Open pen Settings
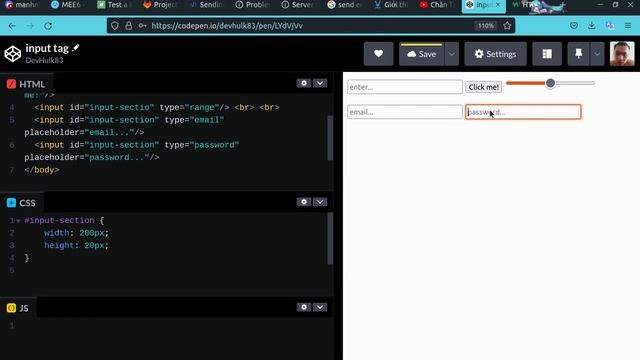Screen dimensions: 640x360 pos(496,54)
